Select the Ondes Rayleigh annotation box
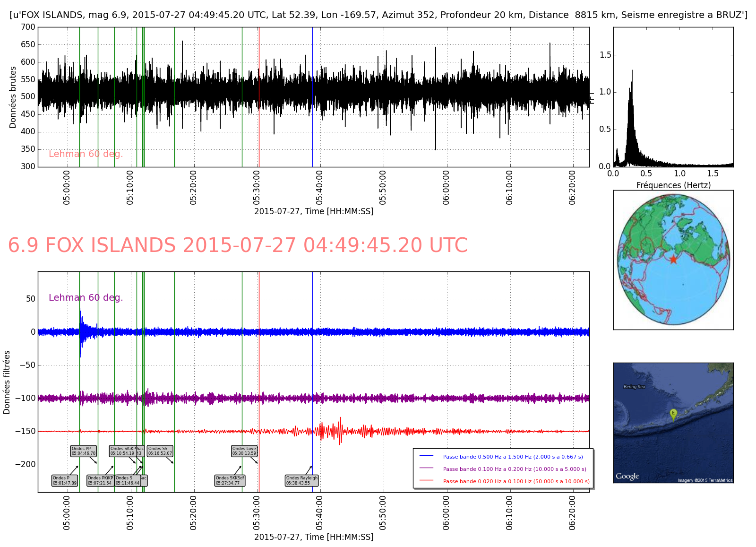The height and width of the screenshot is (547, 756). tap(302, 480)
